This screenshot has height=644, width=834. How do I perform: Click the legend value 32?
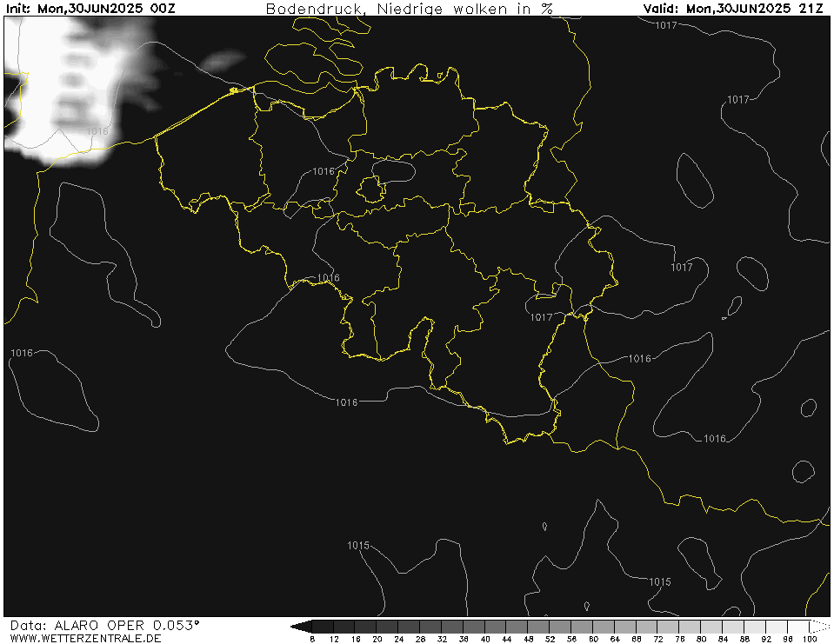pyautogui.click(x=442, y=639)
